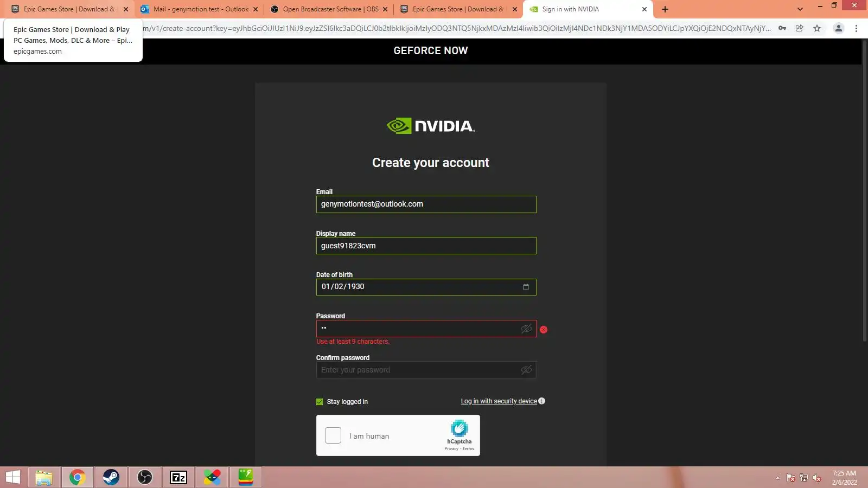Screen dimensions: 868x488
Task: Close the Mail - genymotion test Outlook tab
Action: point(256,9)
